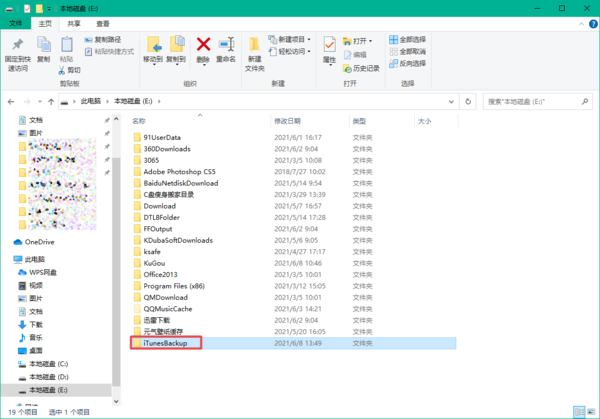Collapse the ribbon with the chevron
Image resolution: width=600 pixels, height=419 pixels.
(581, 24)
